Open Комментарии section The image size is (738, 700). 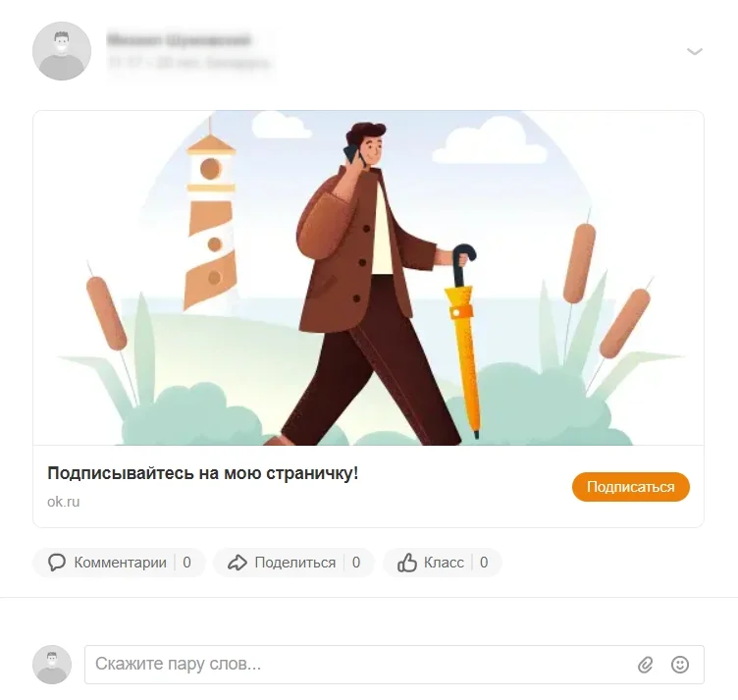pos(120,563)
